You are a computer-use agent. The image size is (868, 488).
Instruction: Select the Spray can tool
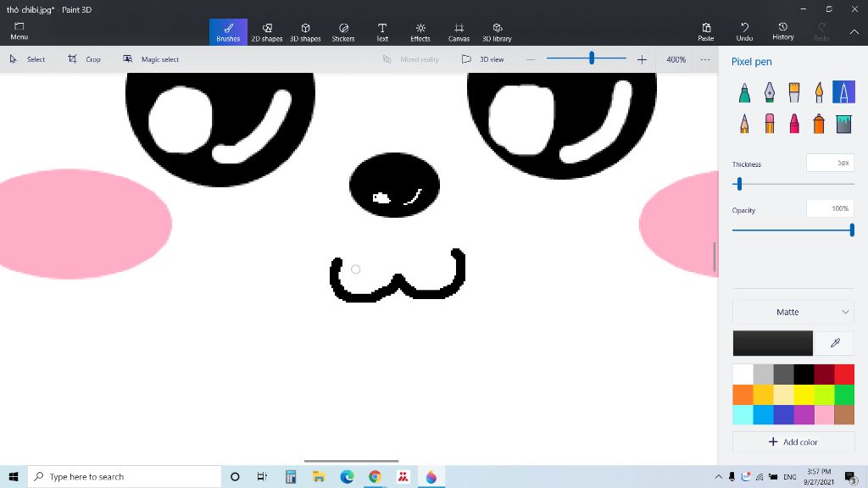[819, 124]
